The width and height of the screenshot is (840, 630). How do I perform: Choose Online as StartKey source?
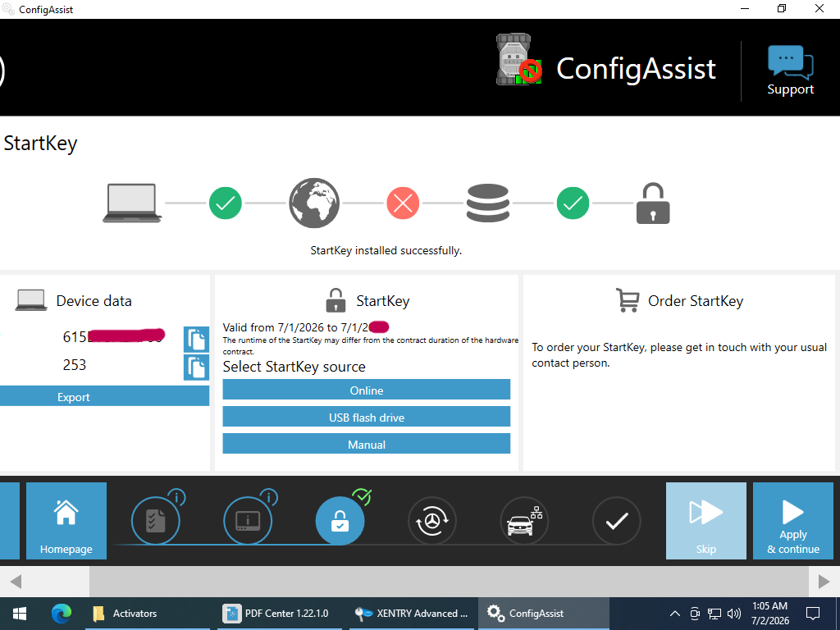[x=367, y=390]
